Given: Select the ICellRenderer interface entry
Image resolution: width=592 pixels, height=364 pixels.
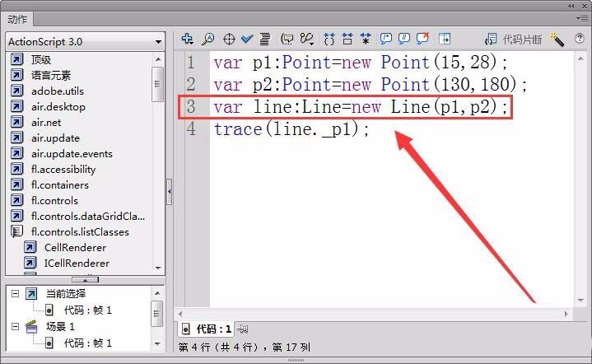Looking at the screenshot, I should tap(77, 264).
